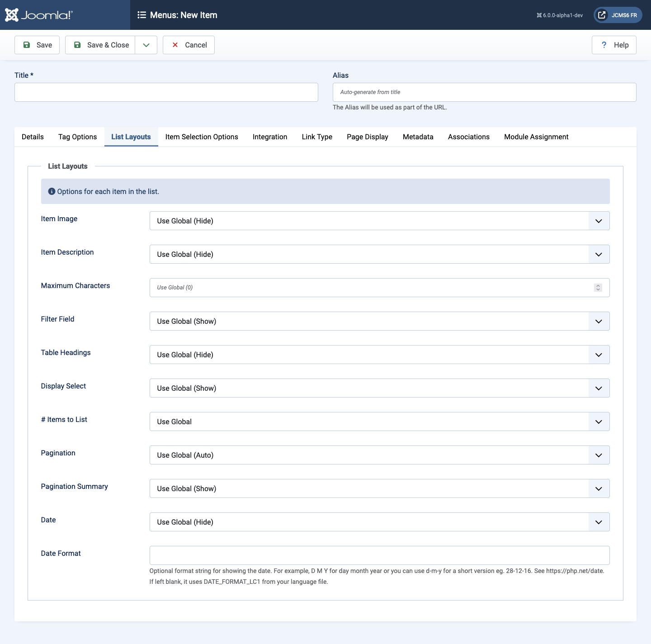Select the Page Display tab
Viewport: 651px width, 644px height.
click(367, 137)
